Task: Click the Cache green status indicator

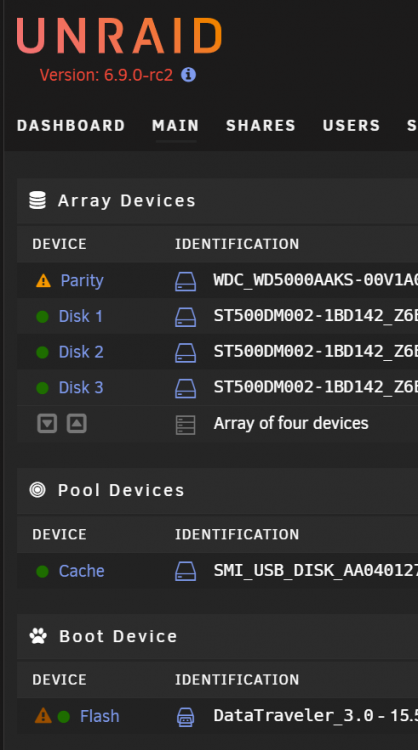Action: [43, 571]
